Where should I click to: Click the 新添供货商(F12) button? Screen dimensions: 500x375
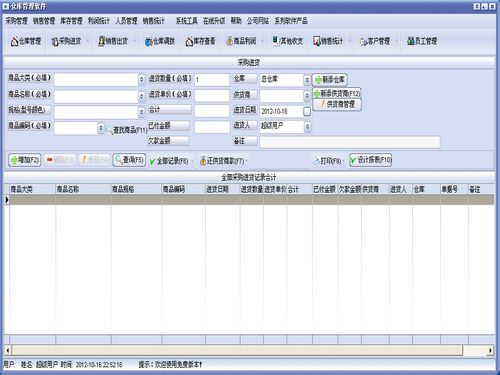[337, 93]
